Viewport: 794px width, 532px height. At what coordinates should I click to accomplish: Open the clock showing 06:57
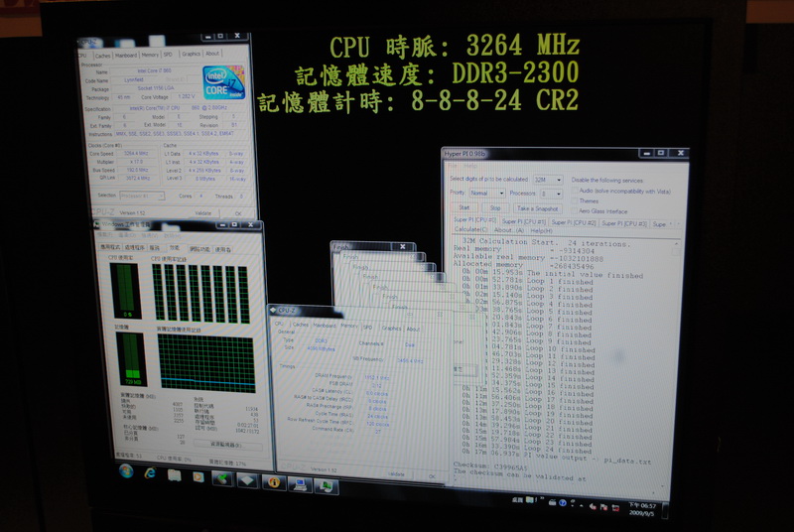pyautogui.click(x=641, y=509)
